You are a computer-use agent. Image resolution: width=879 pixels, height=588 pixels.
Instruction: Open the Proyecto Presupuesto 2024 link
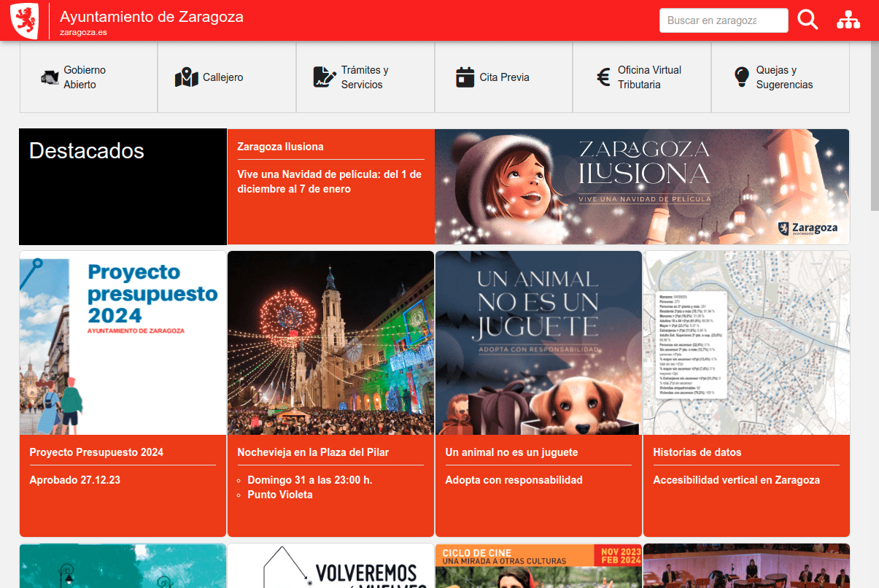[x=96, y=452]
